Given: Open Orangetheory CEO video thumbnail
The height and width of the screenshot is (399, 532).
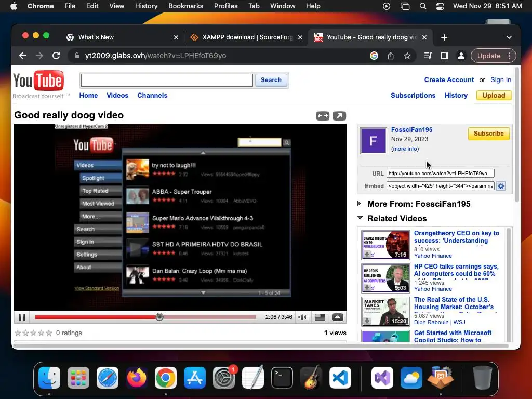Looking at the screenshot, I should click(x=385, y=245).
